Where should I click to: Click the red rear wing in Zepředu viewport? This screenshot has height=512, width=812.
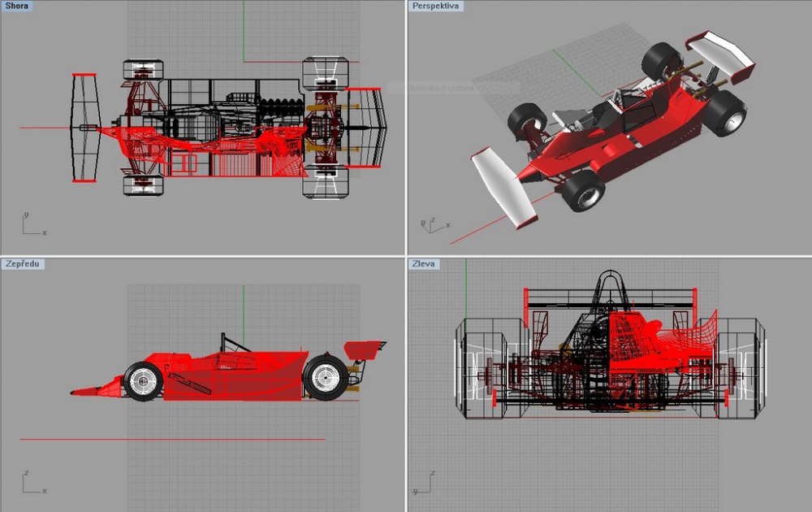[x=363, y=349]
